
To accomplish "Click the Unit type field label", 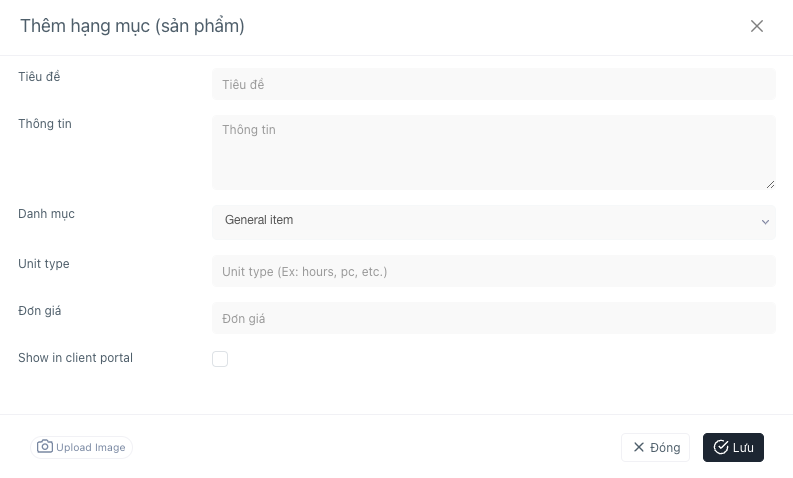I will 43,264.
